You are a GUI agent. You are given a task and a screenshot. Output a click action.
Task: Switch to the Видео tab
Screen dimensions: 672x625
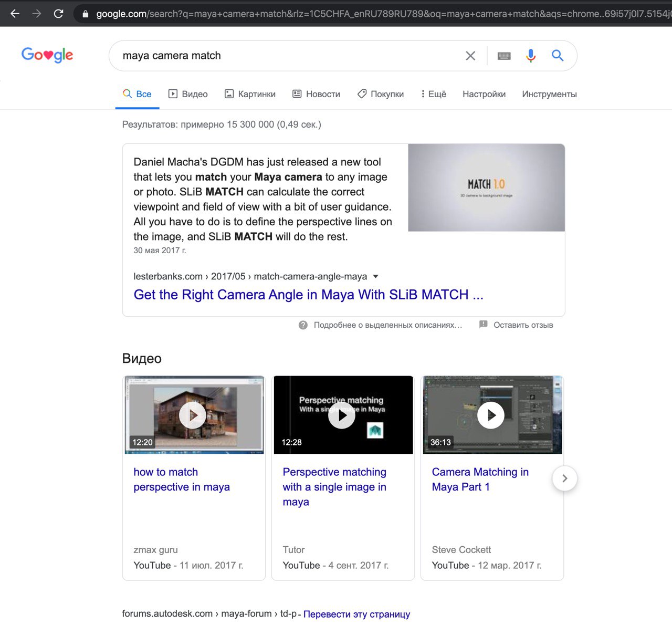(188, 94)
